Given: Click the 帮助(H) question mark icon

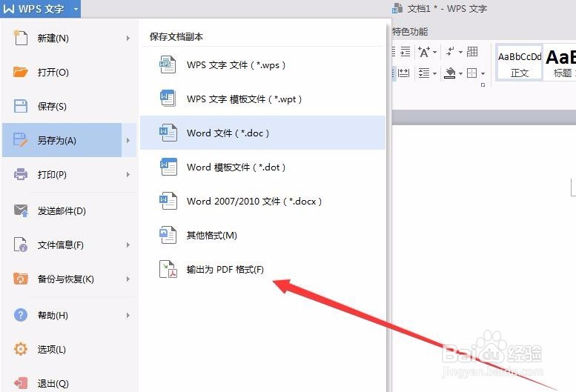Looking at the screenshot, I should [21, 315].
